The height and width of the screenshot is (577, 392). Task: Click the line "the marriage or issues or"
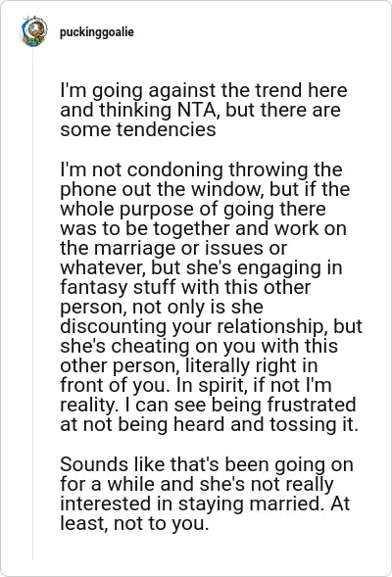tap(173, 248)
